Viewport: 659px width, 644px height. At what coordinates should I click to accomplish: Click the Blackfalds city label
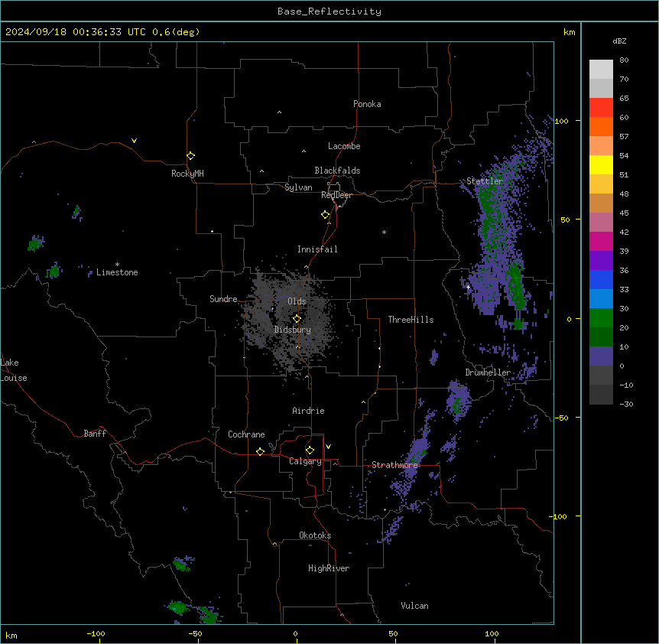coord(337,171)
